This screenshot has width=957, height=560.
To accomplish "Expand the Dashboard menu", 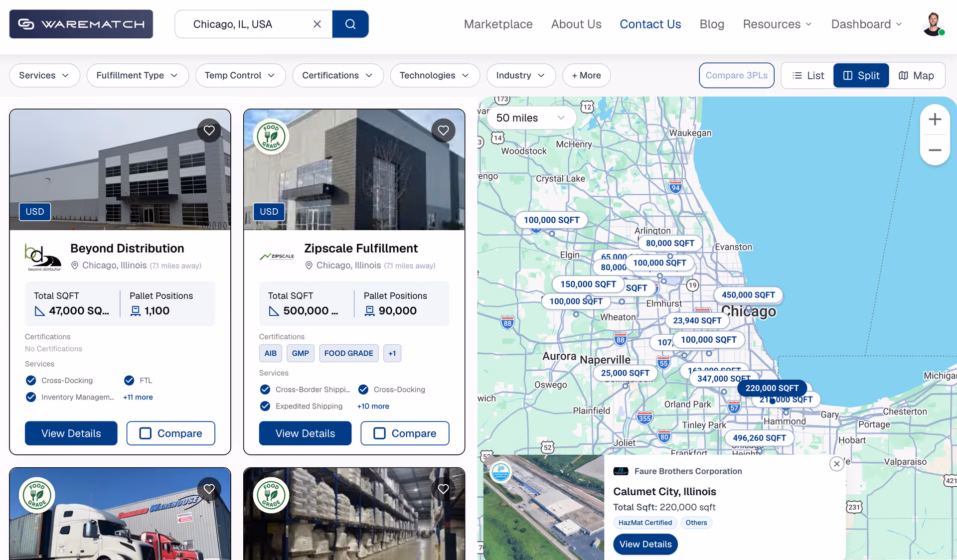I will click(867, 24).
